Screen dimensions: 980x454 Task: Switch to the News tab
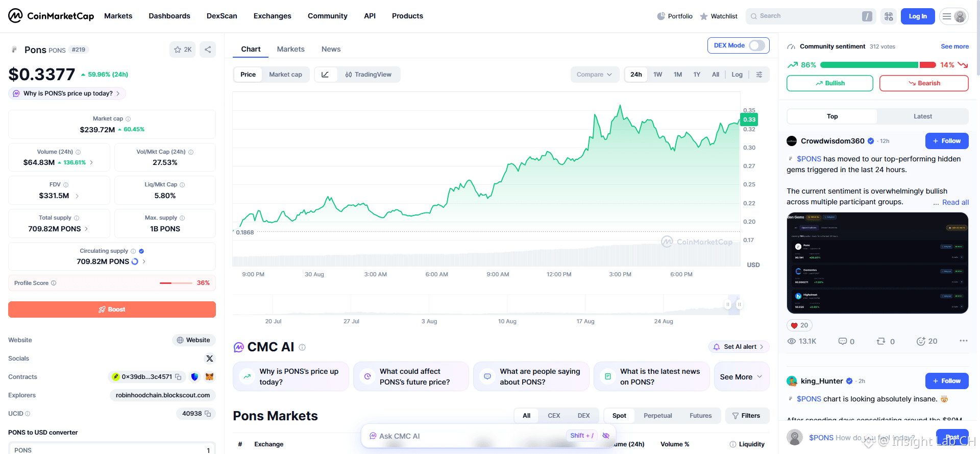(x=331, y=49)
